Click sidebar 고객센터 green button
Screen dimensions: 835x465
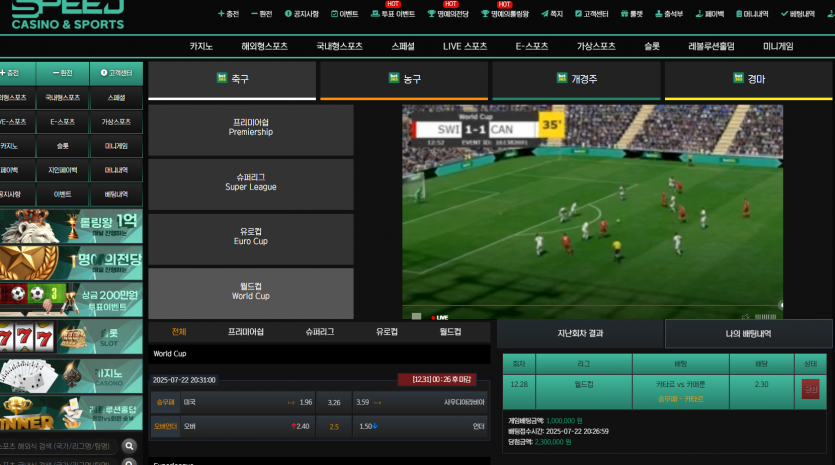click(117, 73)
